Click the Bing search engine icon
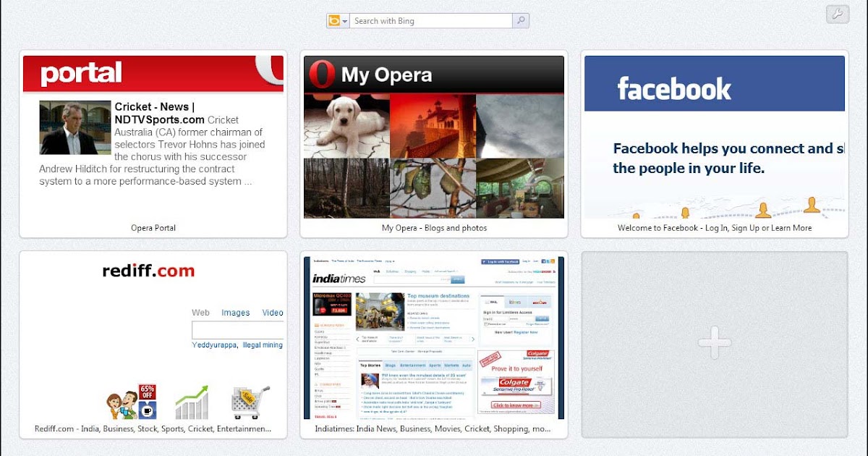The width and height of the screenshot is (868, 456). point(336,20)
